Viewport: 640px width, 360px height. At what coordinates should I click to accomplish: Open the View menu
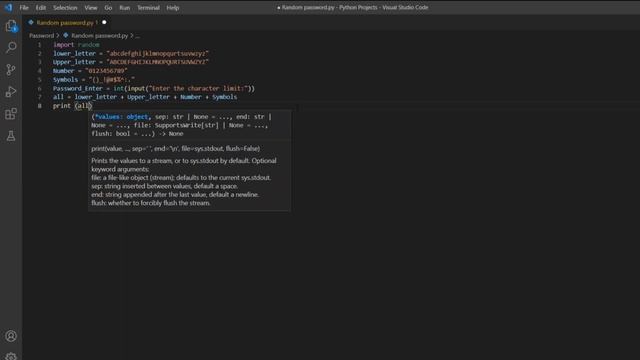[91, 8]
